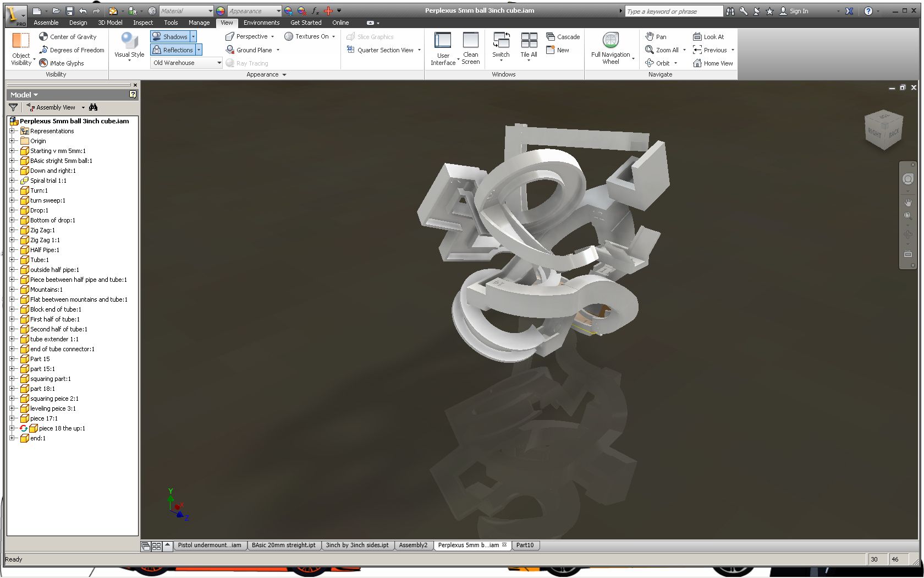
Task: Select the Pan tool in the navigation bar
Action: [656, 36]
